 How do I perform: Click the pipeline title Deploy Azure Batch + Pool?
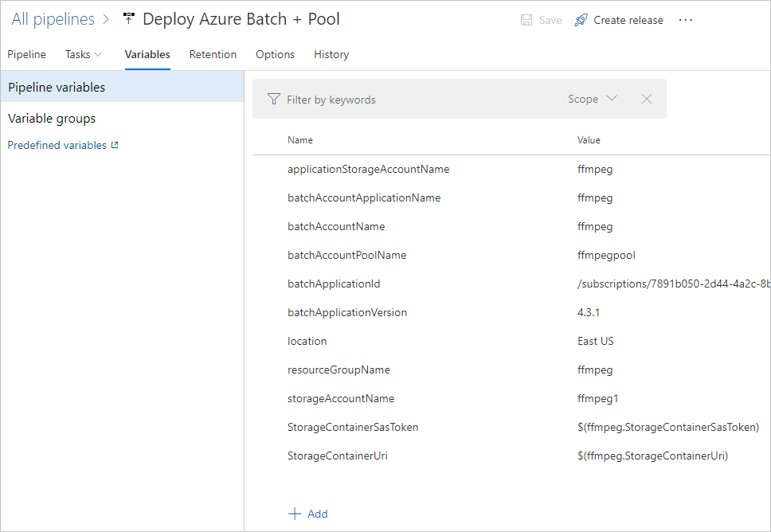click(241, 19)
